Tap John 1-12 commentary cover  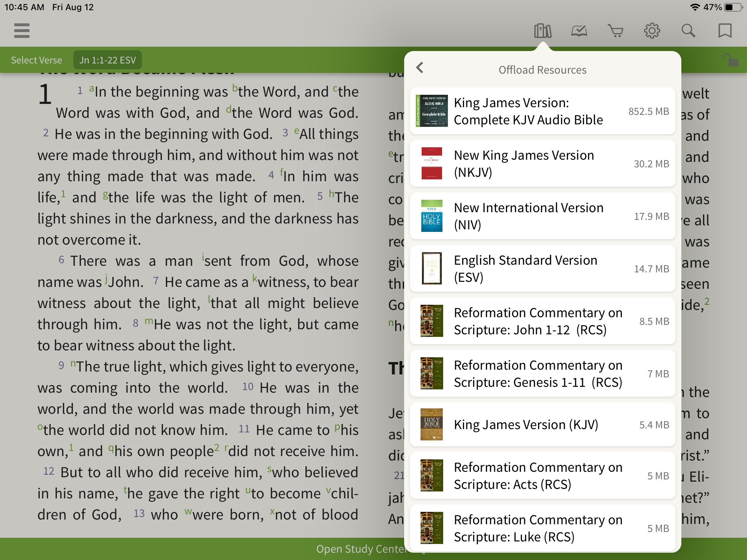[x=432, y=321]
